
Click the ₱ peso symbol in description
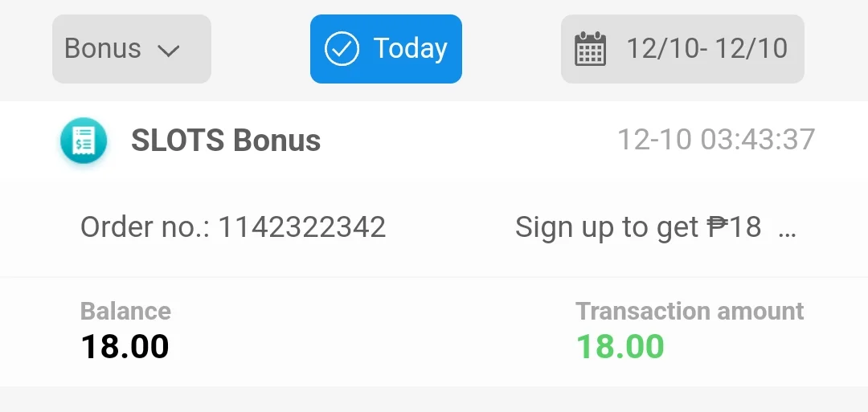[717, 226]
